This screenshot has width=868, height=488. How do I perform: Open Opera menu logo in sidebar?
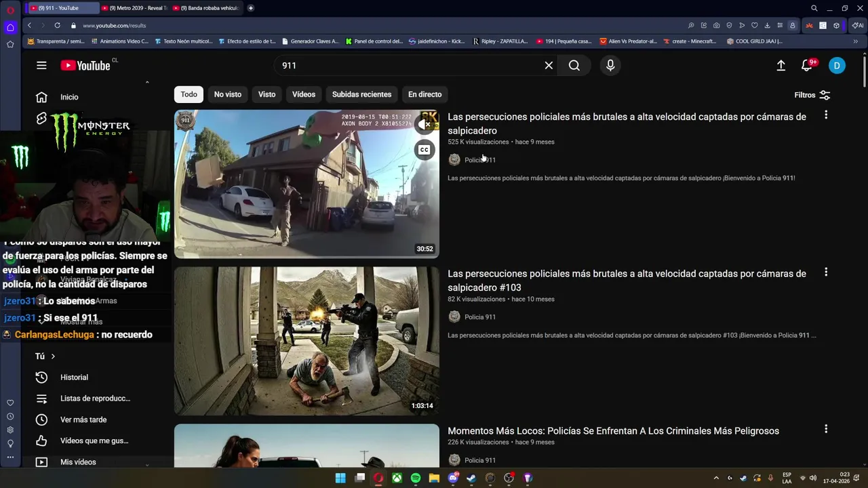[x=10, y=10]
